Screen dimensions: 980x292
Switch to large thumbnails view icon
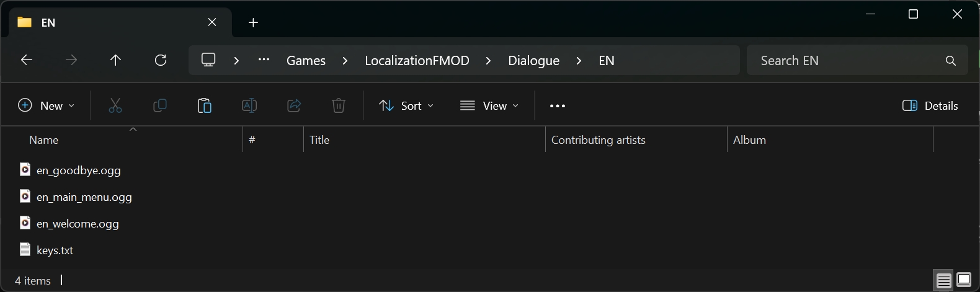point(964,280)
